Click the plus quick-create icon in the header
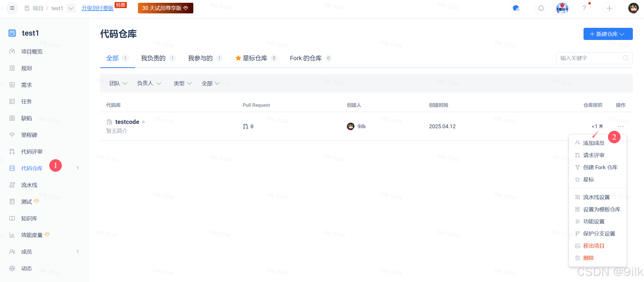This screenshot has height=282, width=644. click(609, 8)
